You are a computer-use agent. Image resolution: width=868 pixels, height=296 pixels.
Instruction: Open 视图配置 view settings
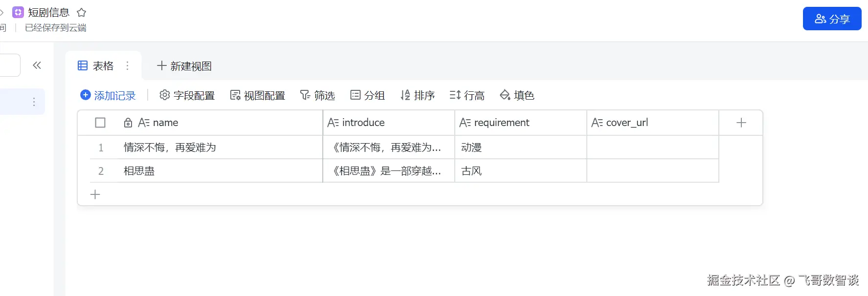[258, 95]
